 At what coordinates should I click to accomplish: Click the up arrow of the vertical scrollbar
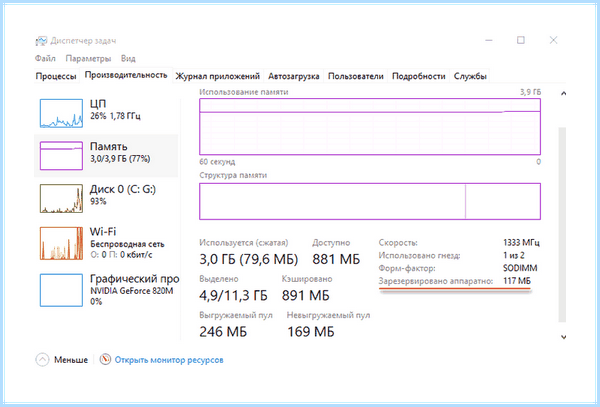point(563,93)
